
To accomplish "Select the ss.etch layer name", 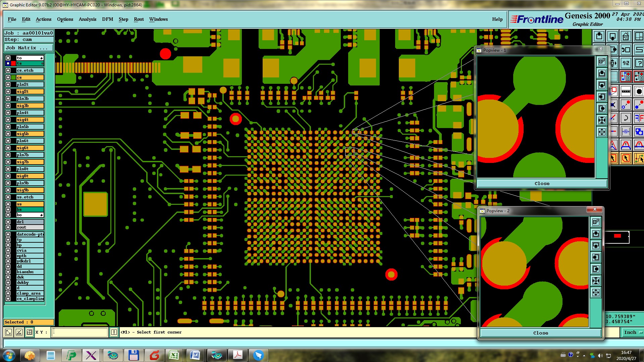I will [x=30, y=197].
